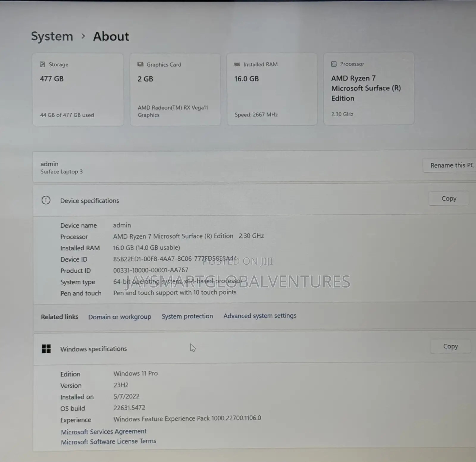Viewport: 476px width, 462px height.
Task: Click 'Windows 11 Pro' edition value
Action: point(135,373)
